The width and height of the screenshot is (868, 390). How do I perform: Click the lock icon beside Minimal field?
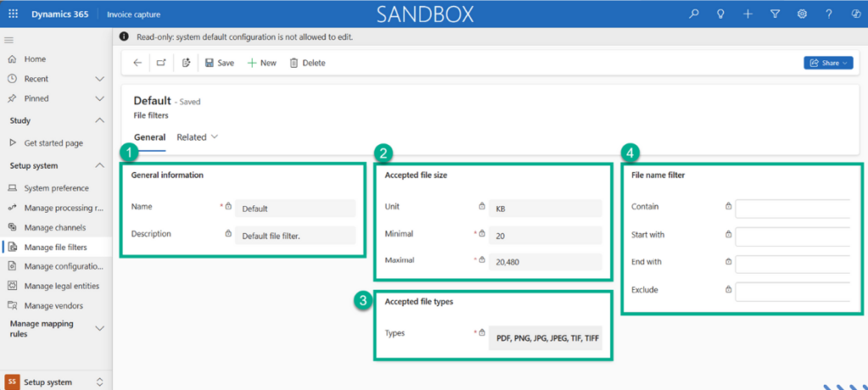click(x=481, y=234)
